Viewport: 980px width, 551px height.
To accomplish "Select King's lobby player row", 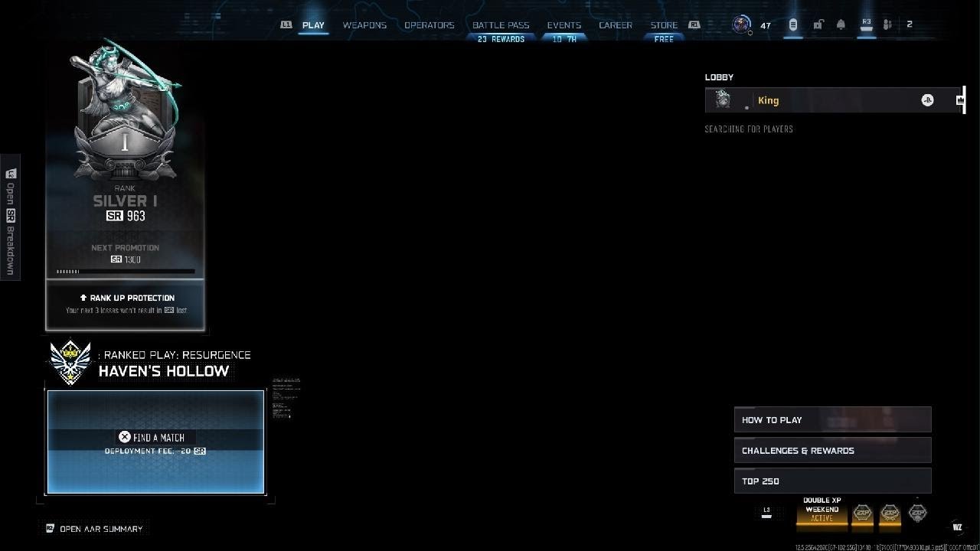I will pos(835,100).
